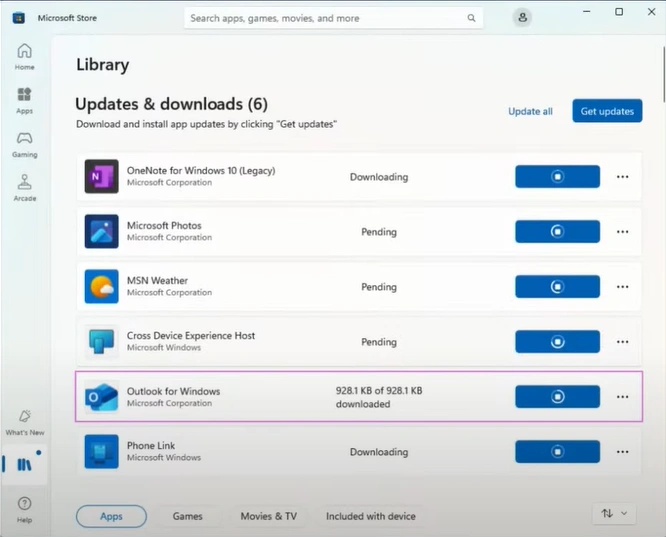Screen dimensions: 666x537
Task: Click the search apps input field
Action: pyautogui.click(x=333, y=18)
